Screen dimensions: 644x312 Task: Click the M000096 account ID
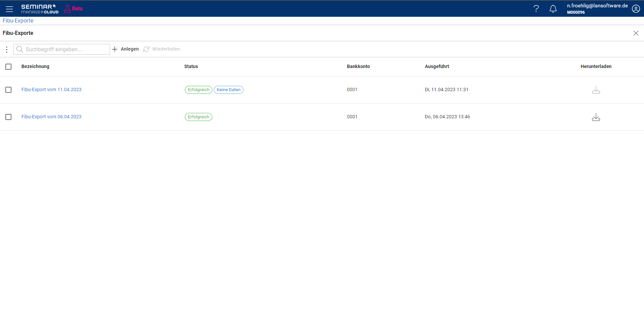pos(576,12)
